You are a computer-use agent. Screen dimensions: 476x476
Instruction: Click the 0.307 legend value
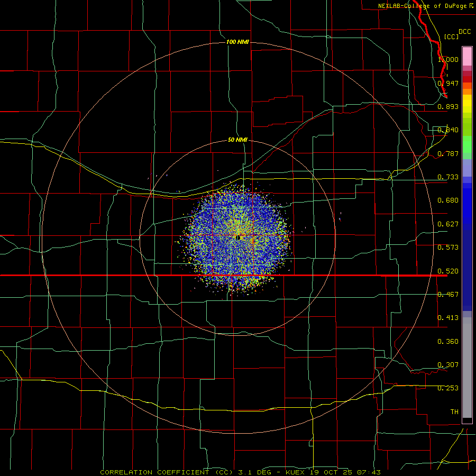tap(448, 365)
